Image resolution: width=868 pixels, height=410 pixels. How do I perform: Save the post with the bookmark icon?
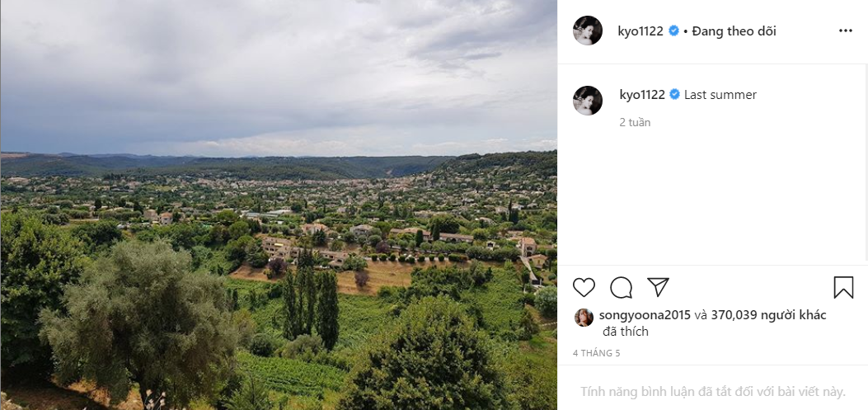pyautogui.click(x=843, y=287)
